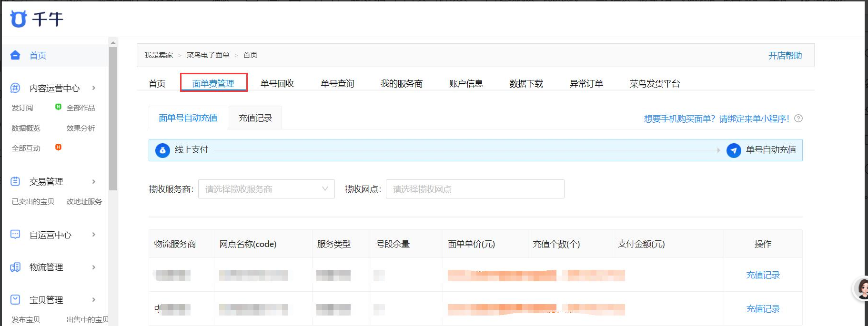868x326 pixels.
Task: Expand the 物流管理 menu arrow
Action: [94, 267]
